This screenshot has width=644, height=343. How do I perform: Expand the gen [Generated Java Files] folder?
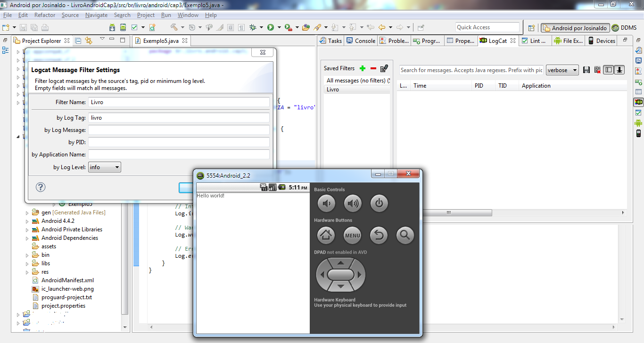tap(27, 212)
